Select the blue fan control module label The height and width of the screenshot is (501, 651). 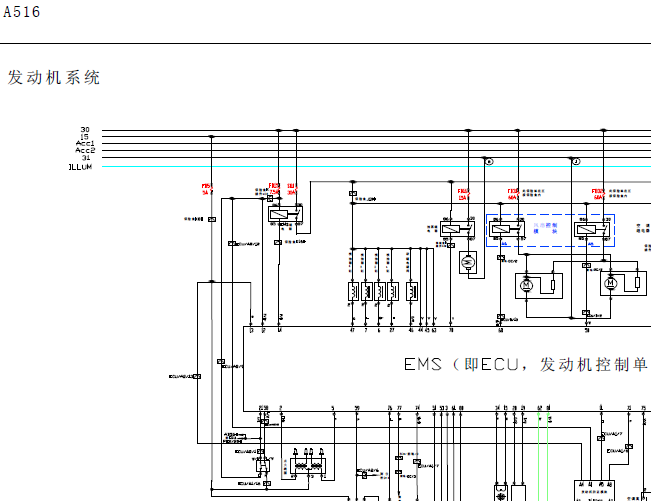[546, 228]
